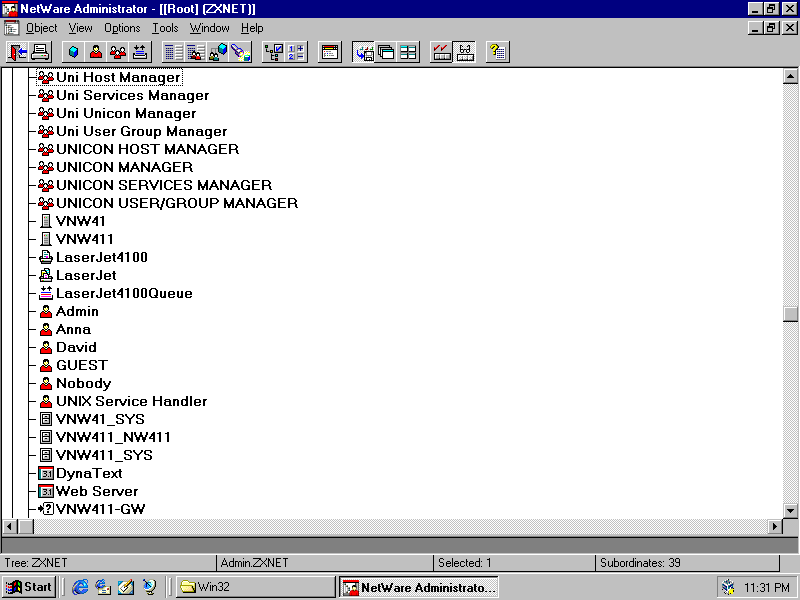The height and width of the screenshot is (600, 800).
Task: Click the tree-with-checkmark toolbar icon
Action: [273, 52]
